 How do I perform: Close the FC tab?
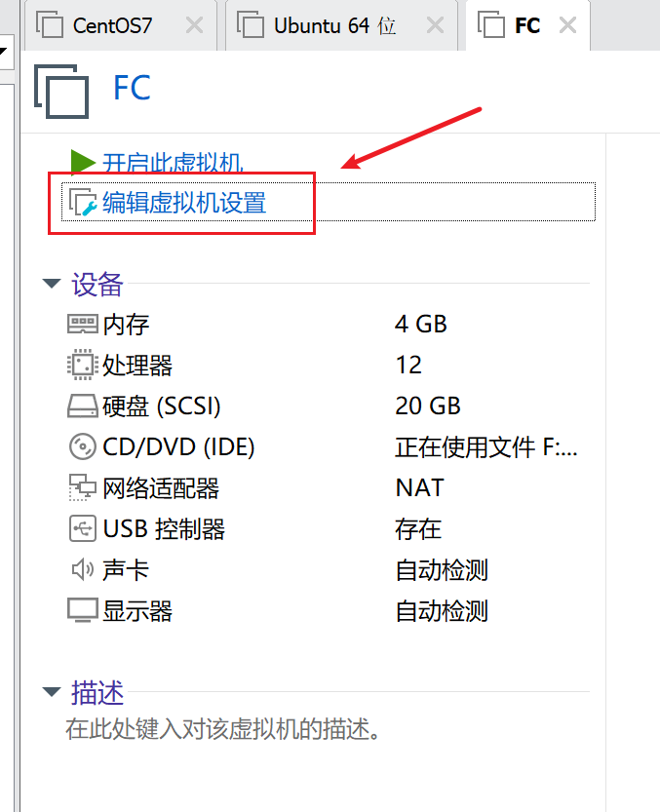(567, 25)
